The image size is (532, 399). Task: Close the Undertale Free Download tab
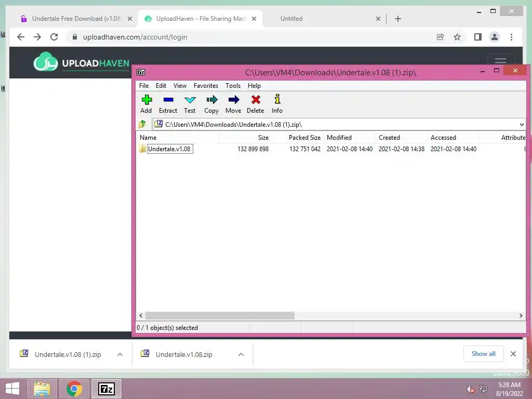coord(129,19)
